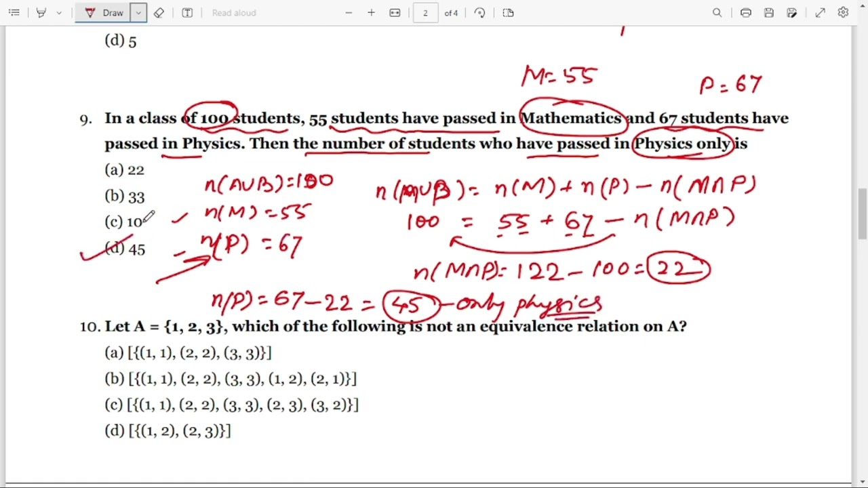
Task: Click 'of 4' page count label
Action: coord(451,13)
